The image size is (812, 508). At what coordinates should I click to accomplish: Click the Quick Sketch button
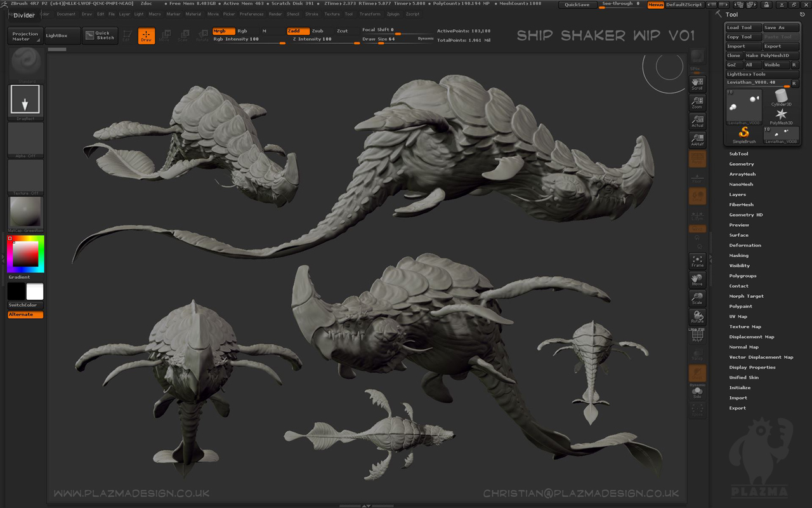click(x=100, y=36)
